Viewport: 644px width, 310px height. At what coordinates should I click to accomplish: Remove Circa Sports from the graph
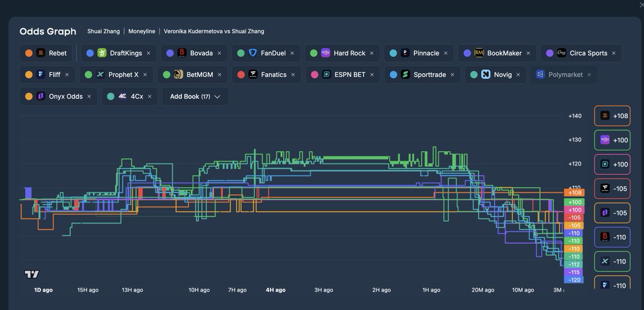613,53
